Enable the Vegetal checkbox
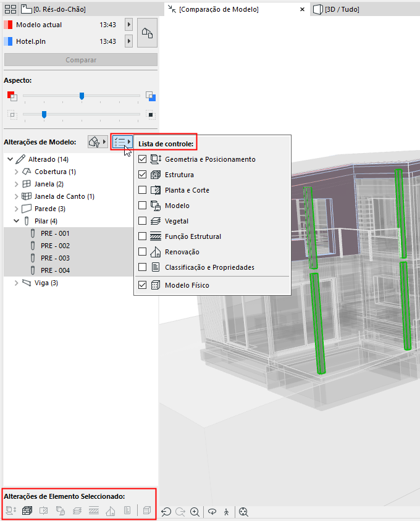Screen dimensions: 420x521 click(x=142, y=220)
